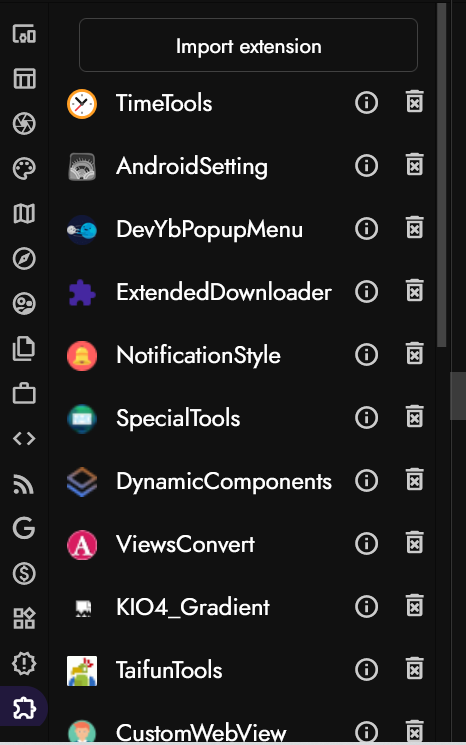Select the code brackets icon in sidebar

point(24,439)
